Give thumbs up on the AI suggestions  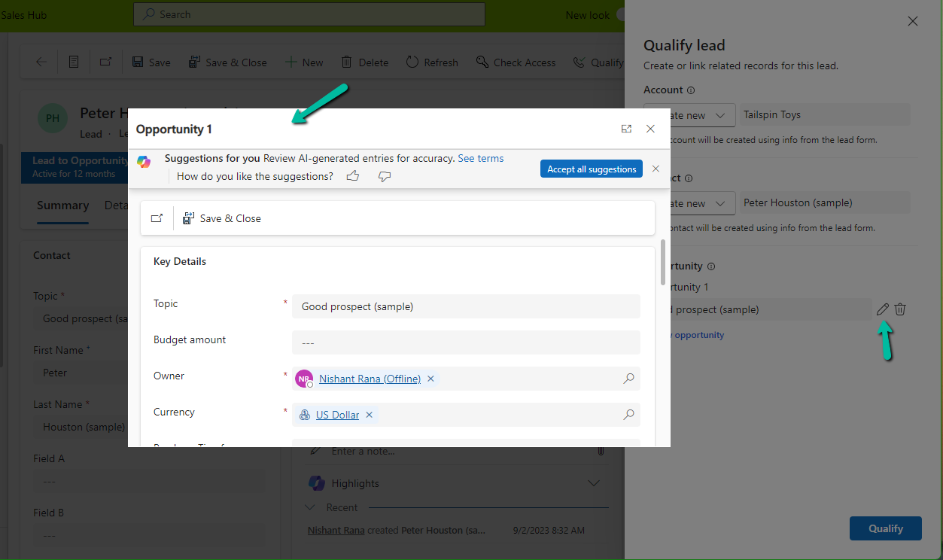tap(353, 175)
